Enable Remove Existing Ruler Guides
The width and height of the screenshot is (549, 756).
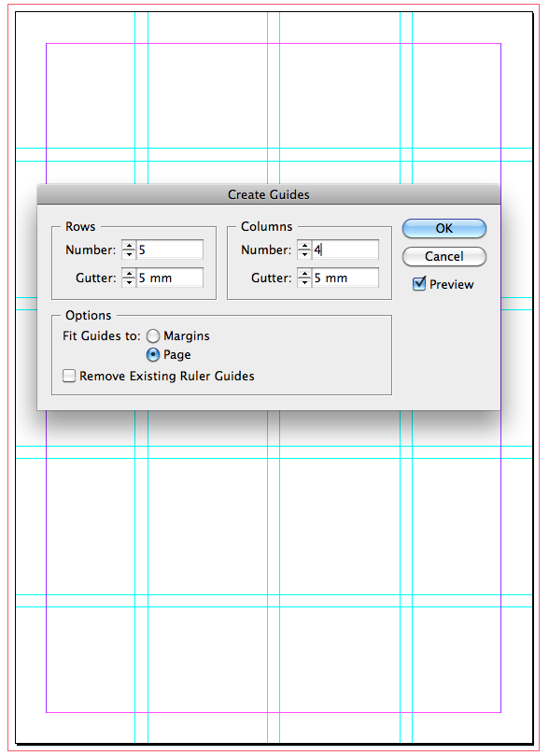(x=69, y=376)
